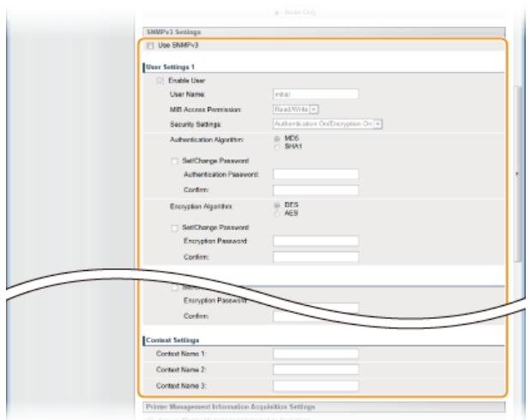Check Set/Change Password under Encryption Algorithm

pyautogui.click(x=175, y=228)
